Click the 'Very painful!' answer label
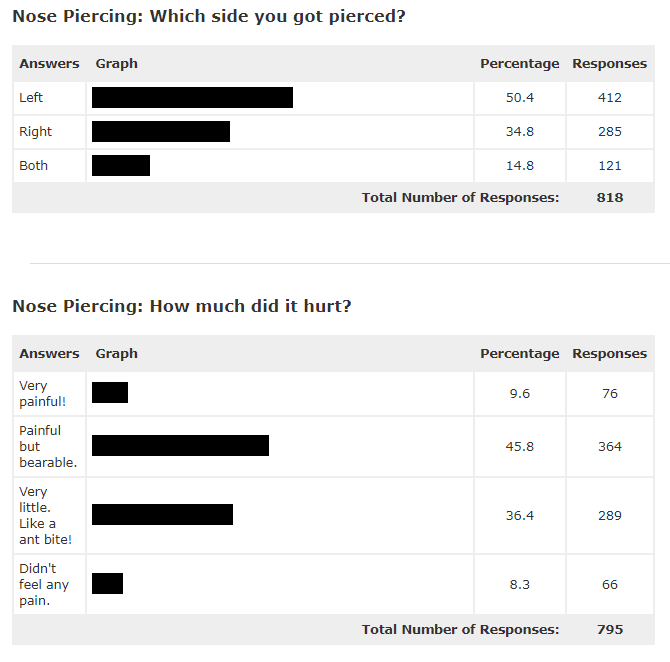 pyautogui.click(x=42, y=394)
